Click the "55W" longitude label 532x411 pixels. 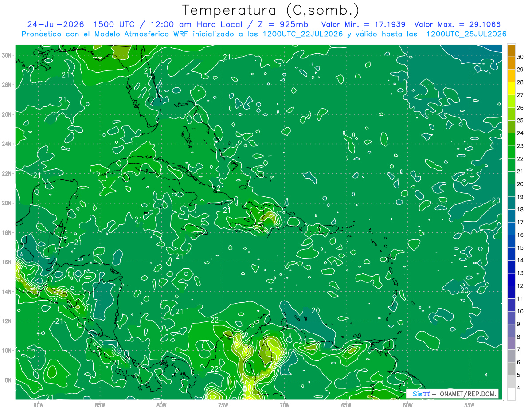coord(469,405)
